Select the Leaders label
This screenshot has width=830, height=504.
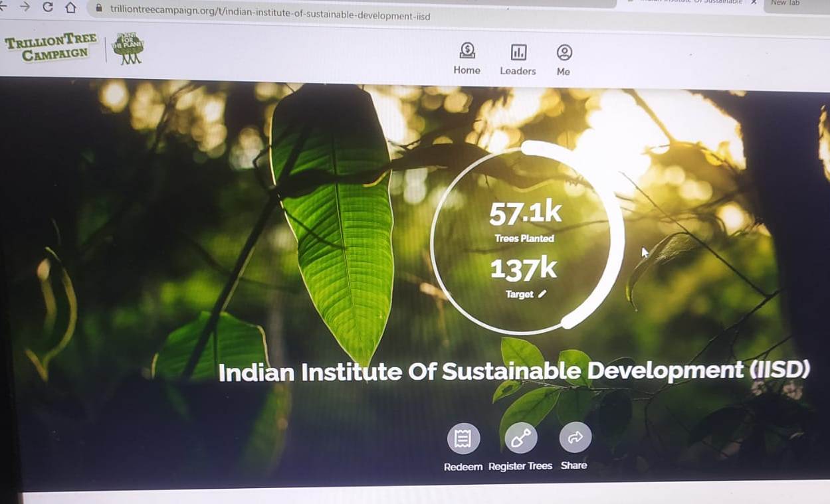(x=518, y=71)
